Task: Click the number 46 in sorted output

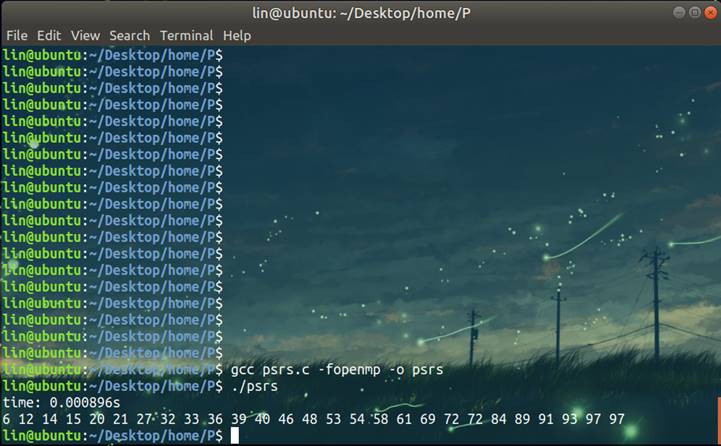Action: [x=286, y=419]
